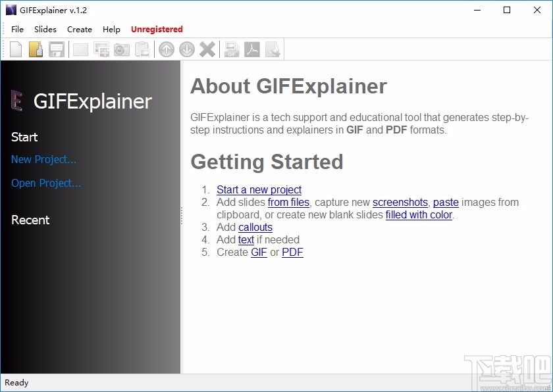Click the Save project floppy disk icon
This screenshot has width=553, height=392.
[x=57, y=49]
